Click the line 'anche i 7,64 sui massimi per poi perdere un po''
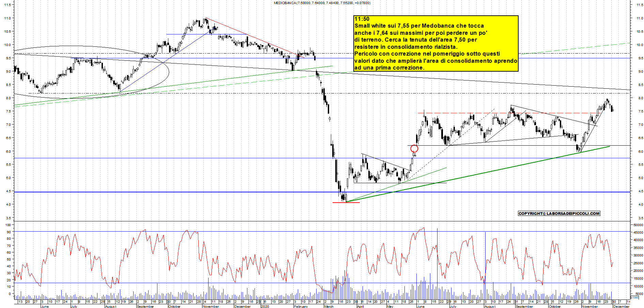 click(x=421, y=33)
